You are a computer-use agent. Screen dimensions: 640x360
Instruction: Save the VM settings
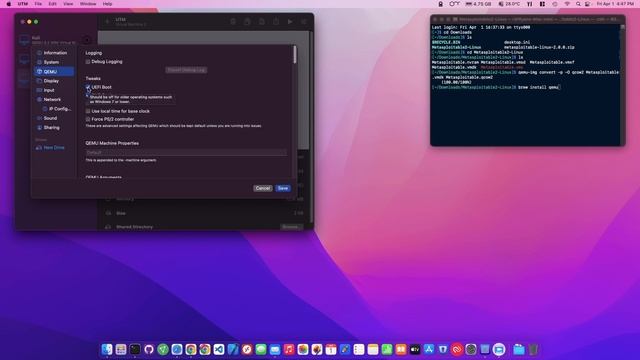pos(283,188)
